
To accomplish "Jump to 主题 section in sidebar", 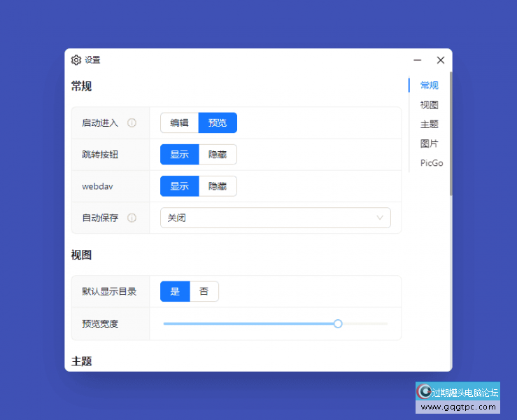I will [x=429, y=125].
